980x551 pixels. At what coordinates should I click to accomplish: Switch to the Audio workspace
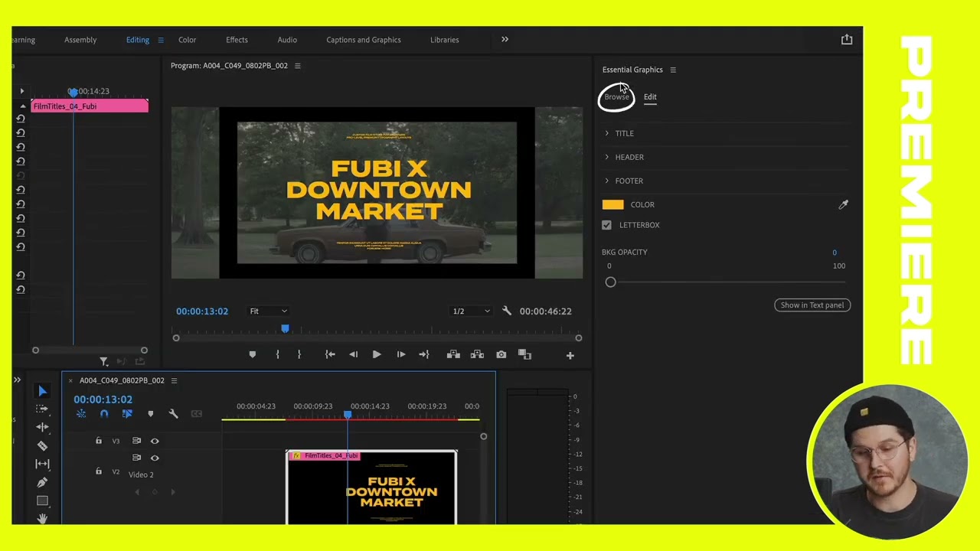tap(287, 40)
